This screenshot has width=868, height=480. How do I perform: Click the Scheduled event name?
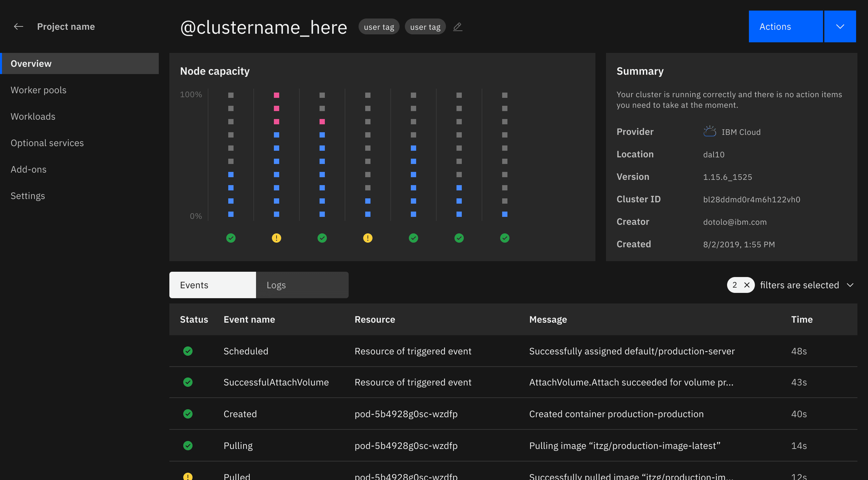(246, 351)
